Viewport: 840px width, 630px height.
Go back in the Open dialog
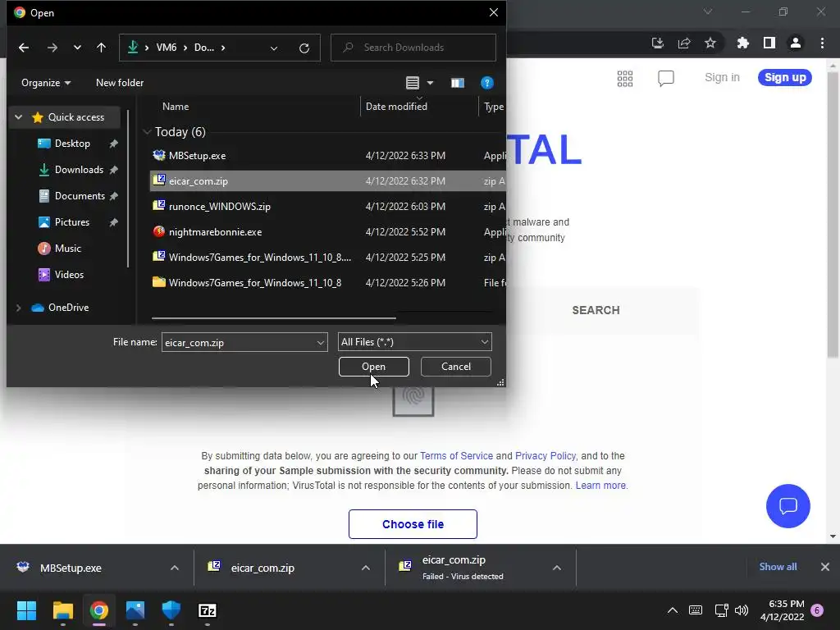24,48
